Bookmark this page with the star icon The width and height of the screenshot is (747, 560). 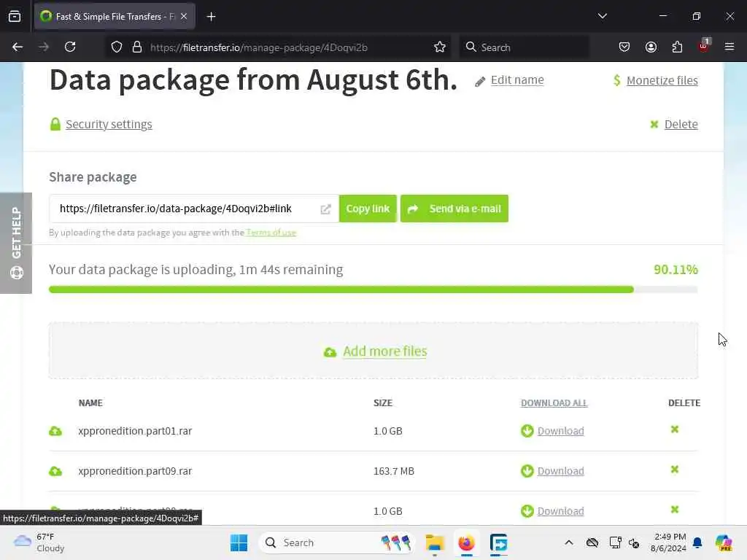(440, 47)
